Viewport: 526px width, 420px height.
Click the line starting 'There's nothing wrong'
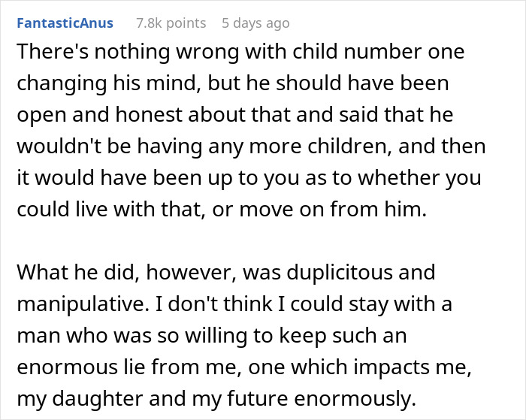(x=240, y=53)
